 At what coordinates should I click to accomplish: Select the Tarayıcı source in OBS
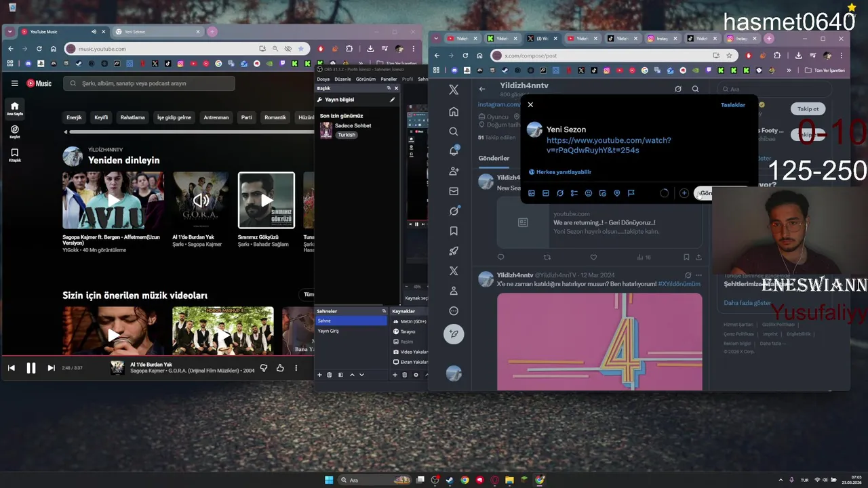pos(404,331)
